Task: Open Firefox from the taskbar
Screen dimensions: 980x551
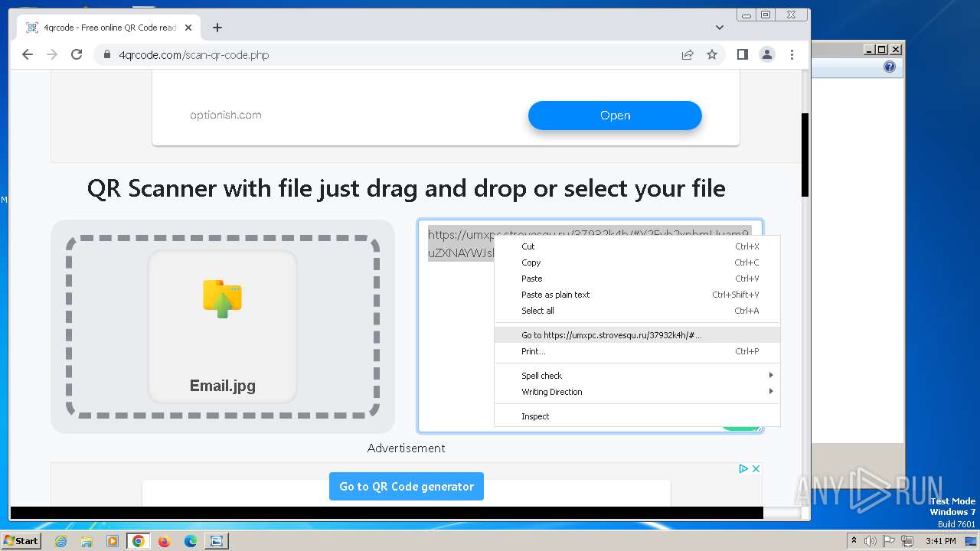Action: tap(165, 541)
